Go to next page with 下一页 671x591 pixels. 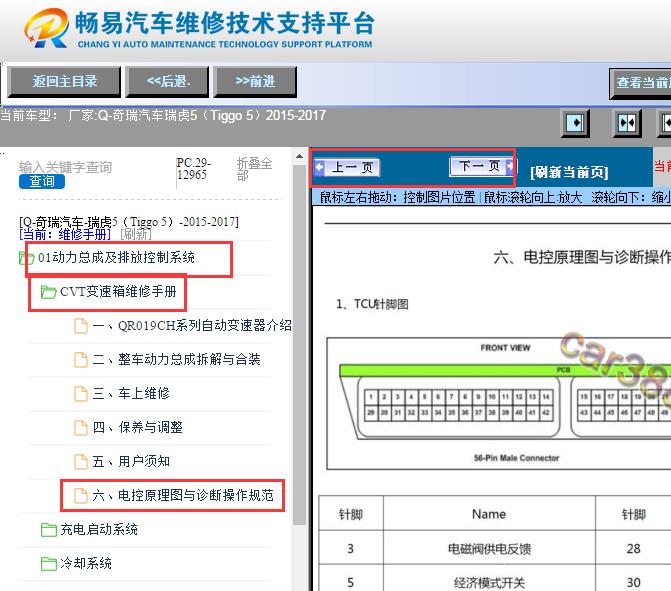click(x=481, y=166)
